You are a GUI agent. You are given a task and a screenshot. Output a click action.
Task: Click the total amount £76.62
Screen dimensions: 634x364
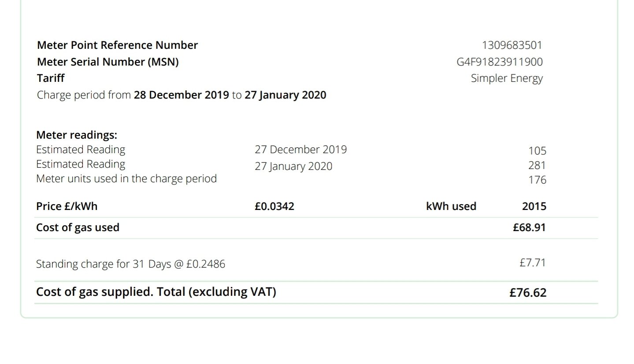(x=528, y=293)
